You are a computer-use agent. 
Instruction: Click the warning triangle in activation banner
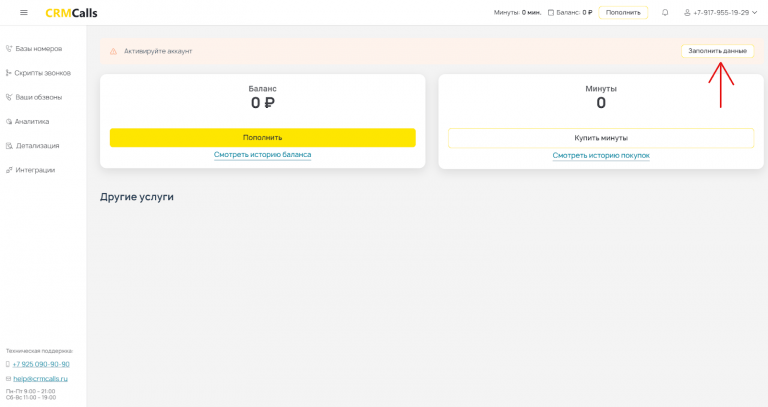(x=113, y=51)
